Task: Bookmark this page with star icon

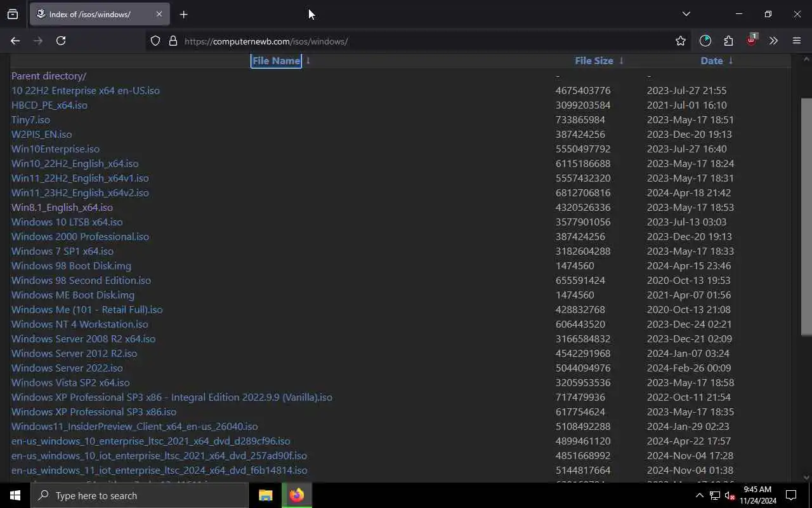Action: click(681, 41)
